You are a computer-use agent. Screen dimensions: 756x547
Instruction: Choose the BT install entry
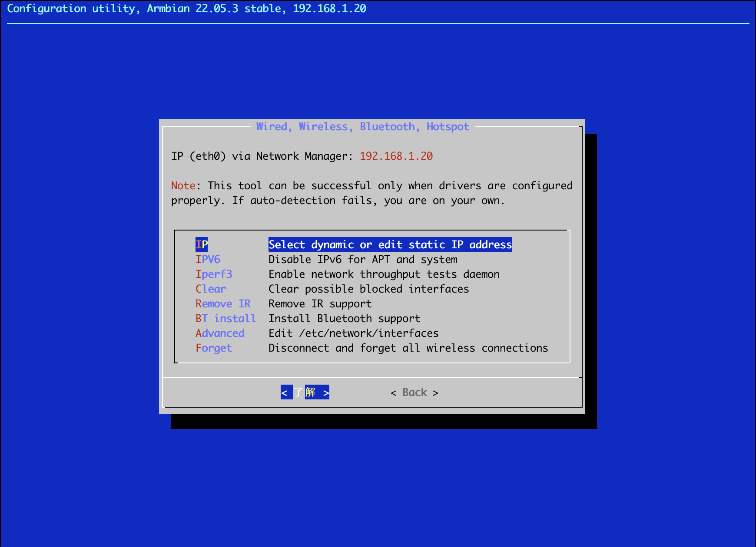click(x=225, y=318)
